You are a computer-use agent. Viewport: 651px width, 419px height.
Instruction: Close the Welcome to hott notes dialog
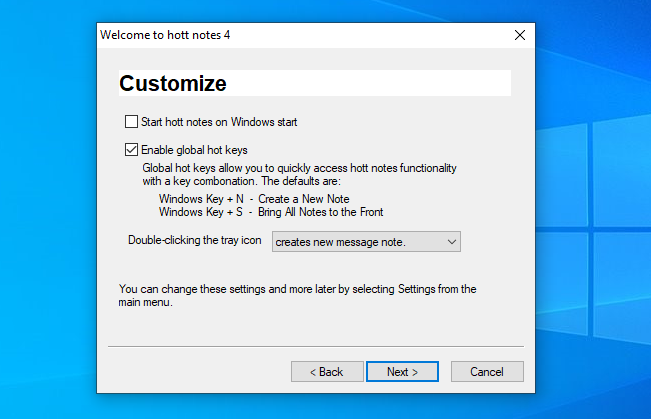[519, 35]
